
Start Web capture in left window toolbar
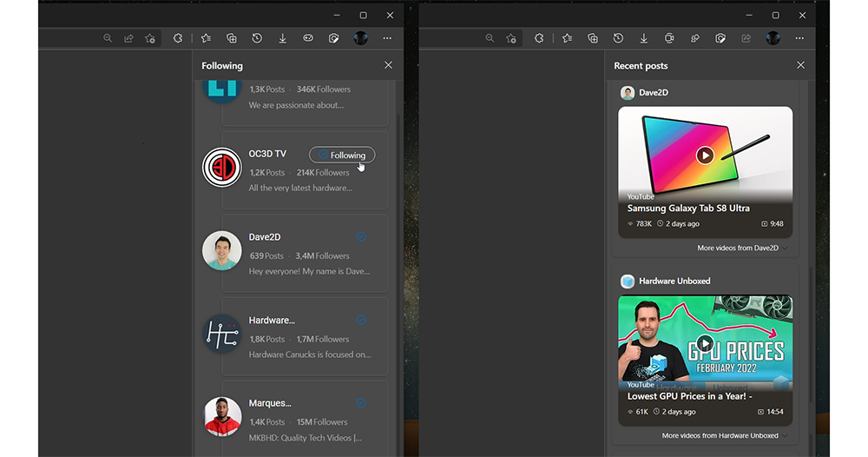coord(334,38)
